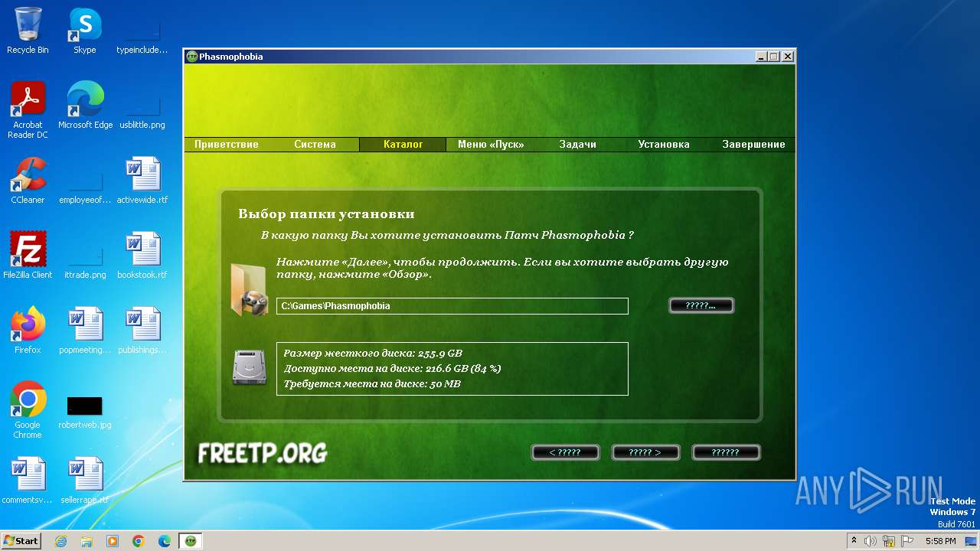
Task: Click text 'Доступно места на диске: 216.6 GB'
Action: (392, 369)
